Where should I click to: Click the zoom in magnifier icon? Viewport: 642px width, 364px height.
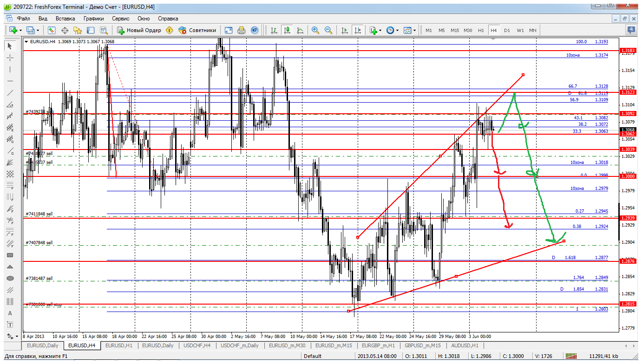(315, 30)
